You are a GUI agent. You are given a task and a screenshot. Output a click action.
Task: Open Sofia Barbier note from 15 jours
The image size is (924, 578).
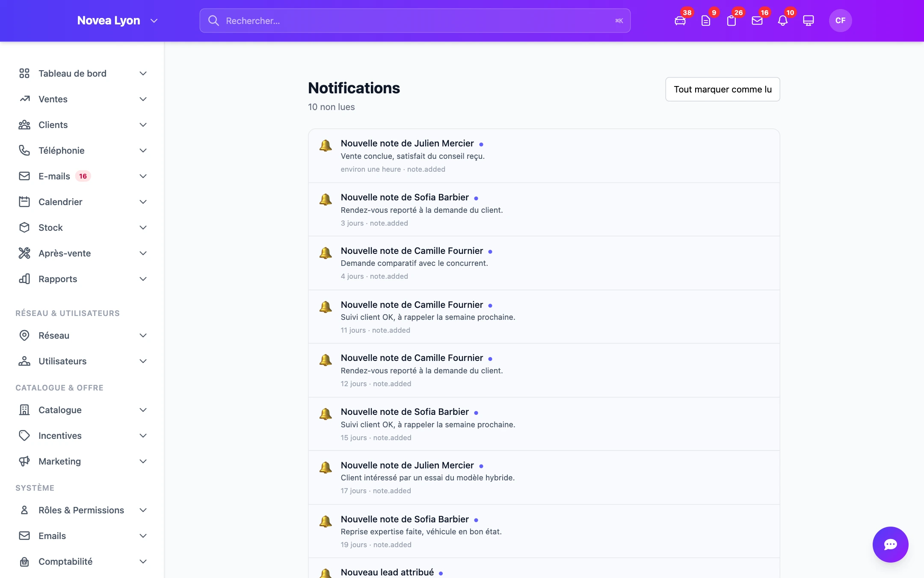click(544, 424)
